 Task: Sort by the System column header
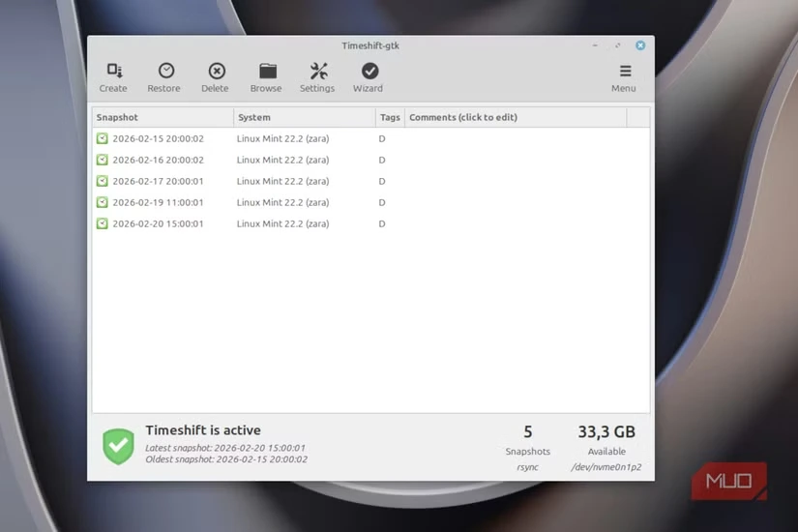304,117
